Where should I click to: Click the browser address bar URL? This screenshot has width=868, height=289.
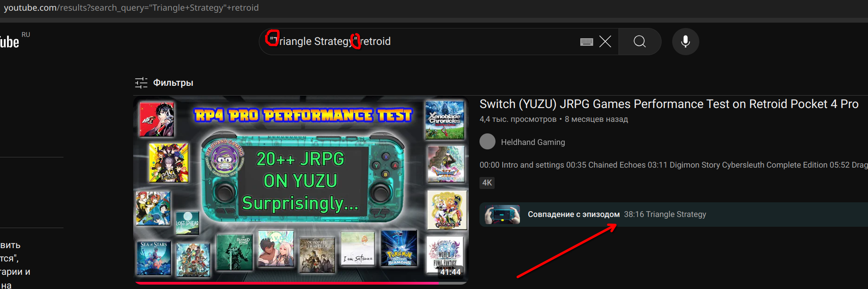(131, 8)
